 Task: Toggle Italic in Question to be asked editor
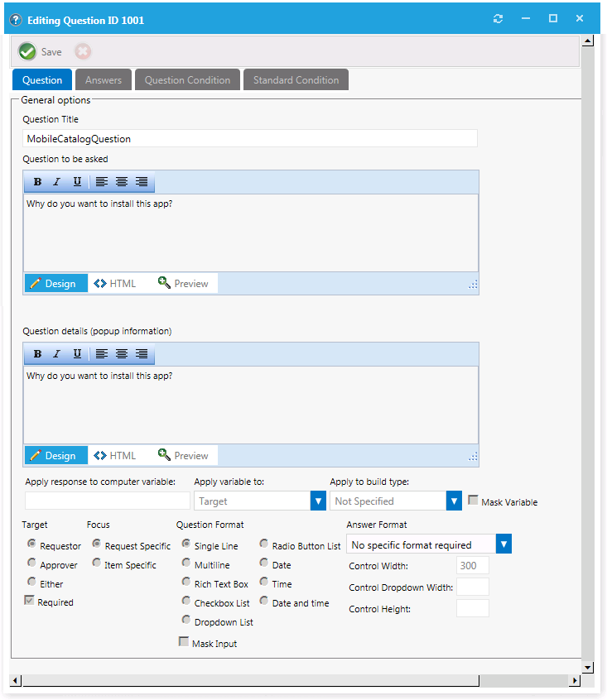coord(57,182)
